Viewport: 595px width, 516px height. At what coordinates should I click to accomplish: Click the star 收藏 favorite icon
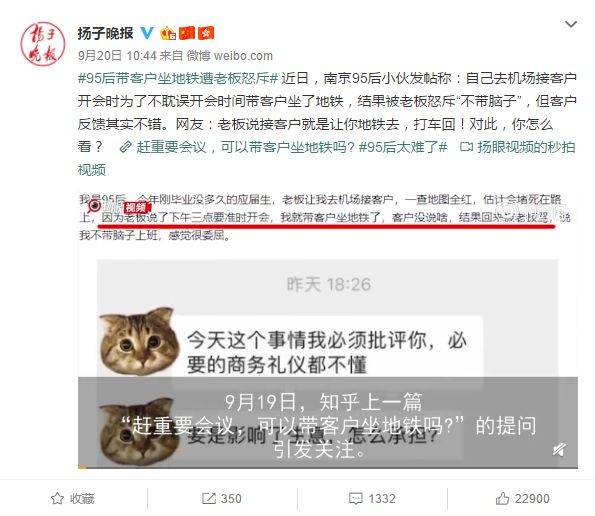pos(57,498)
